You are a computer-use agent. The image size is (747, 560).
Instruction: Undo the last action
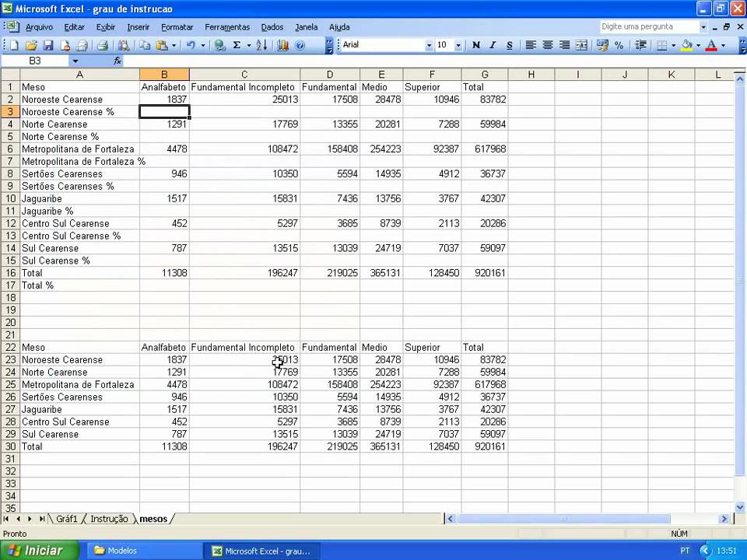click(191, 45)
